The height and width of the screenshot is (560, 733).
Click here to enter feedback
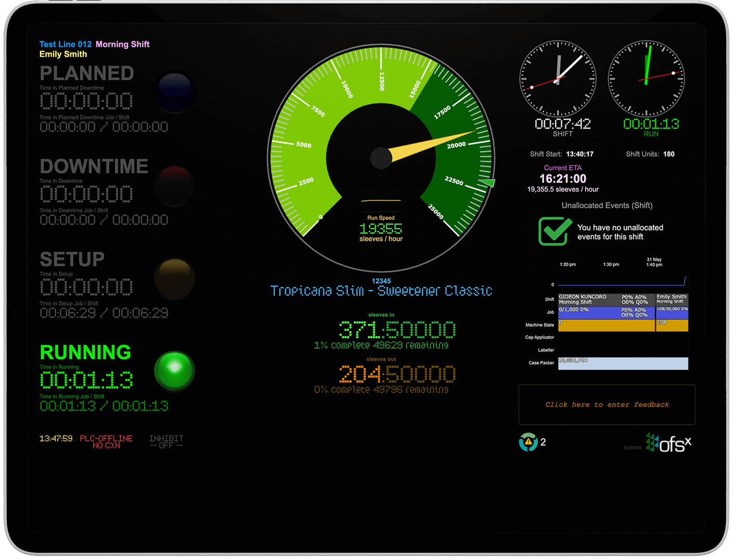click(606, 404)
